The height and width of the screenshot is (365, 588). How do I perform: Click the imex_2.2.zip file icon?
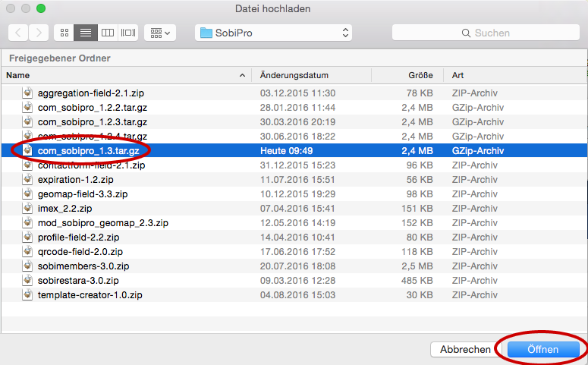27,208
